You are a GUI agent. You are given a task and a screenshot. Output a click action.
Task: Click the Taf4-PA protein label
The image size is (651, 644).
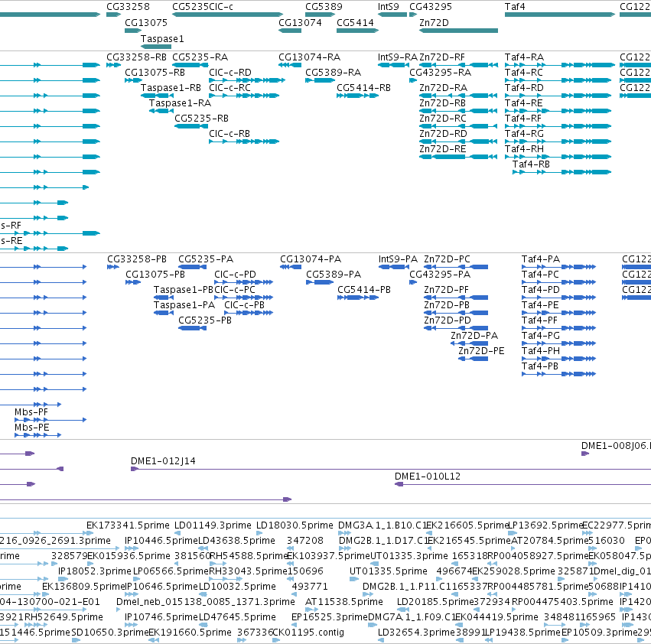[x=541, y=259]
